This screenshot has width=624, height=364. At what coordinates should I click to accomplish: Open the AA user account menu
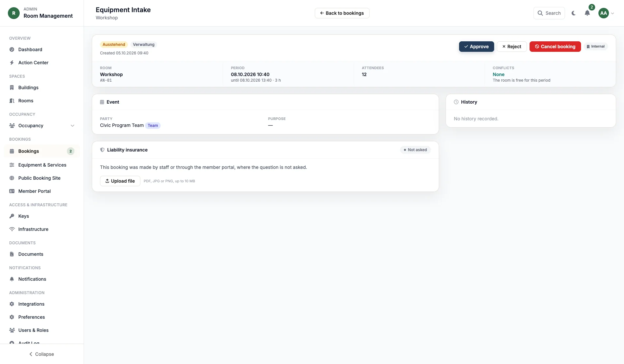pos(606,13)
